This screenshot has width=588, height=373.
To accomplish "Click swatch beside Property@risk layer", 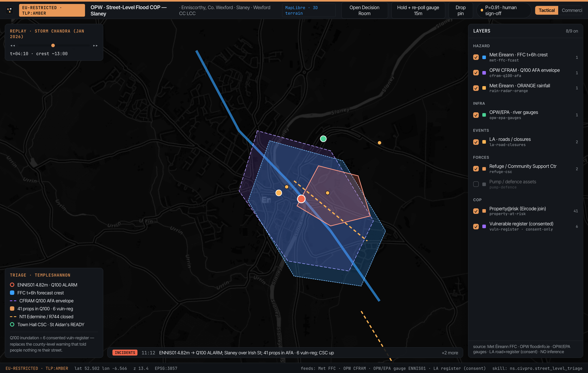I will [x=484, y=211].
